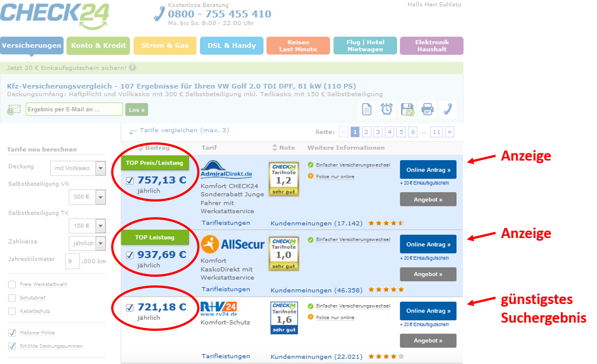The height and width of the screenshot is (364, 597).
Task: Go to the next results page arrow
Action: (x=449, y=132)
